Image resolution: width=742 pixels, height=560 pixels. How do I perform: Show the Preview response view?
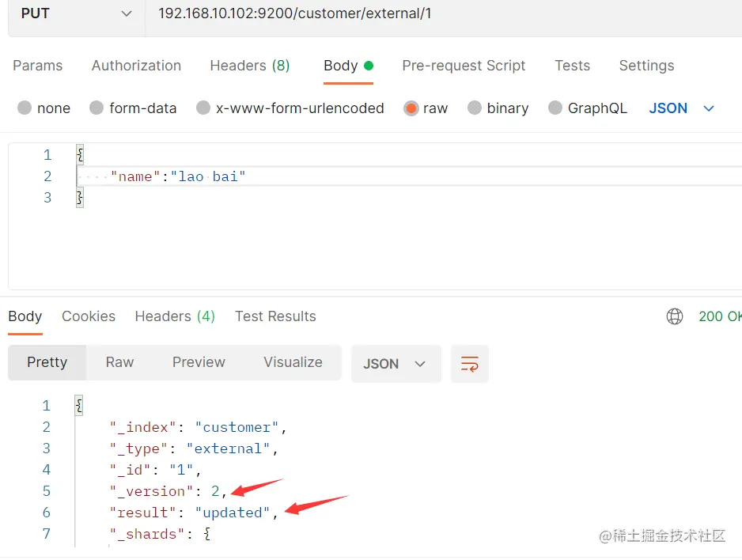[x=199, y=362]
